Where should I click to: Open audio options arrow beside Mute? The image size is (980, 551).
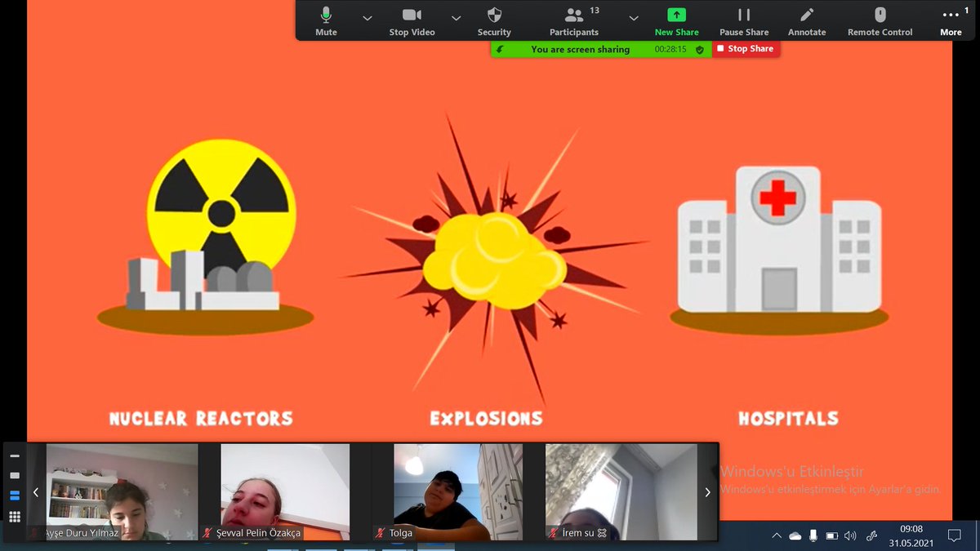367,18
